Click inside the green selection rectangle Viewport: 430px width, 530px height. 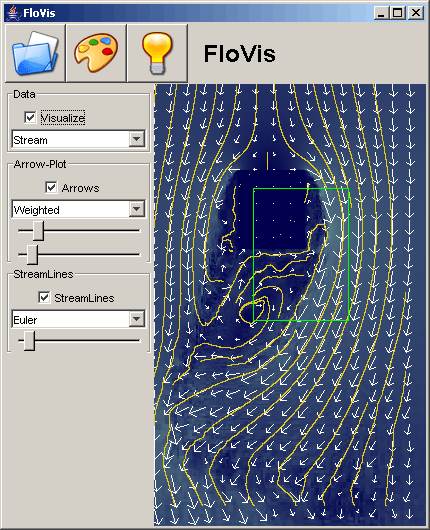coord(301,254)
